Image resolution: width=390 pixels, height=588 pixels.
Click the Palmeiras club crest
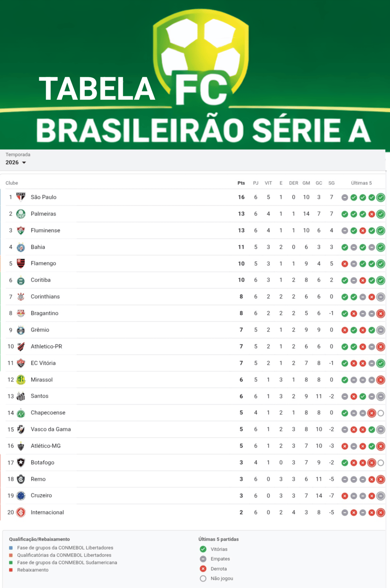21,214
